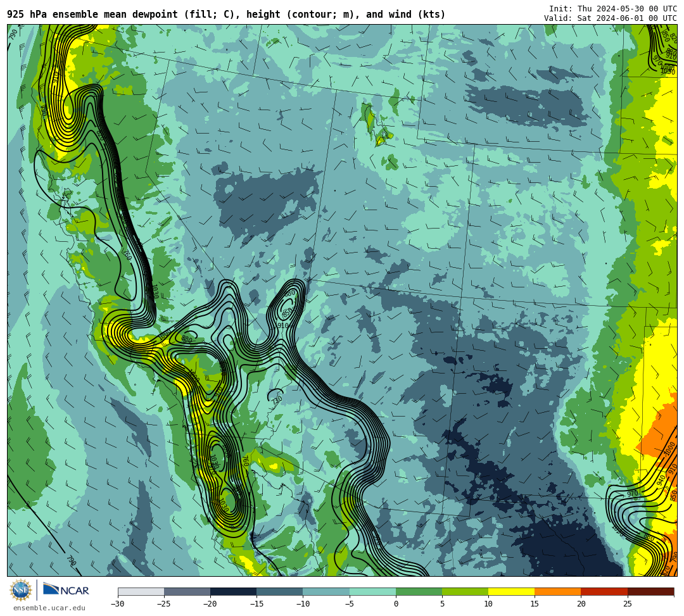
Task: Click the 0 colorbar tick label
Action: coord(396,604)
